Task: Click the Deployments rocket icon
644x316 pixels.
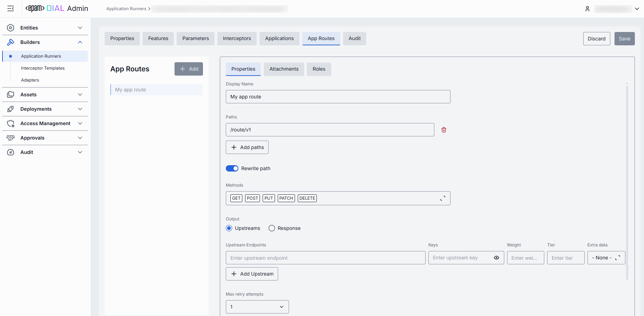Action: click(11, 109)
